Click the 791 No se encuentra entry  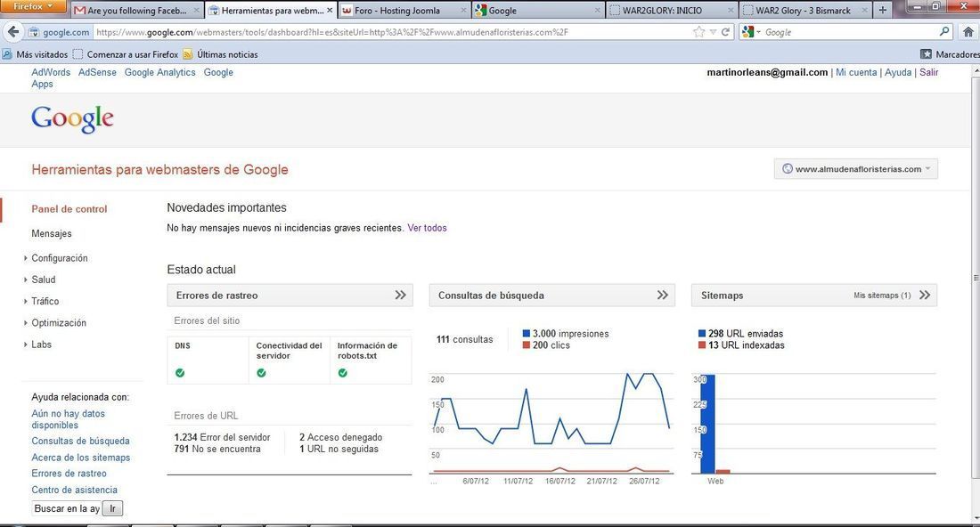point(216,449)
